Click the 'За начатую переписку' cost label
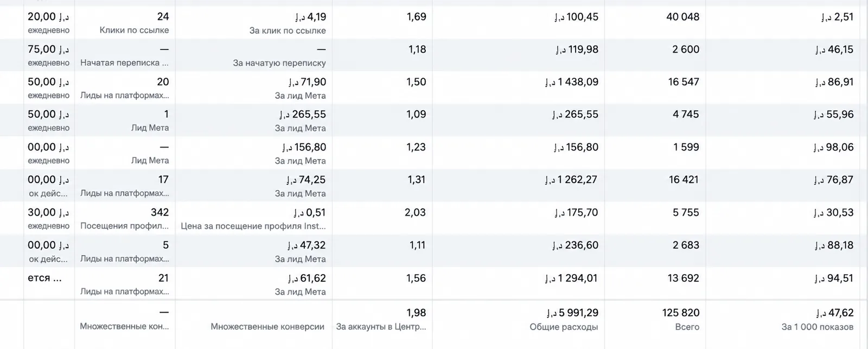Viewport: 868px width, 349px height. click(279, 62)
